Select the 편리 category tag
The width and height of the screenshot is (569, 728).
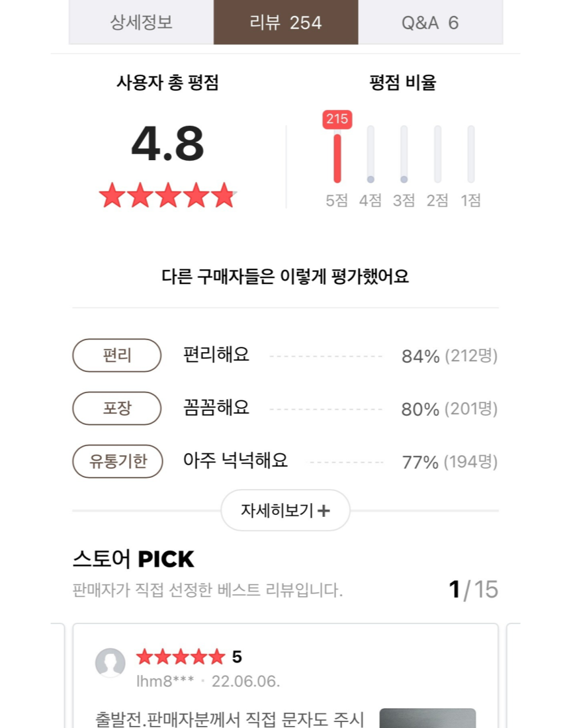click(x=117, y=355)
